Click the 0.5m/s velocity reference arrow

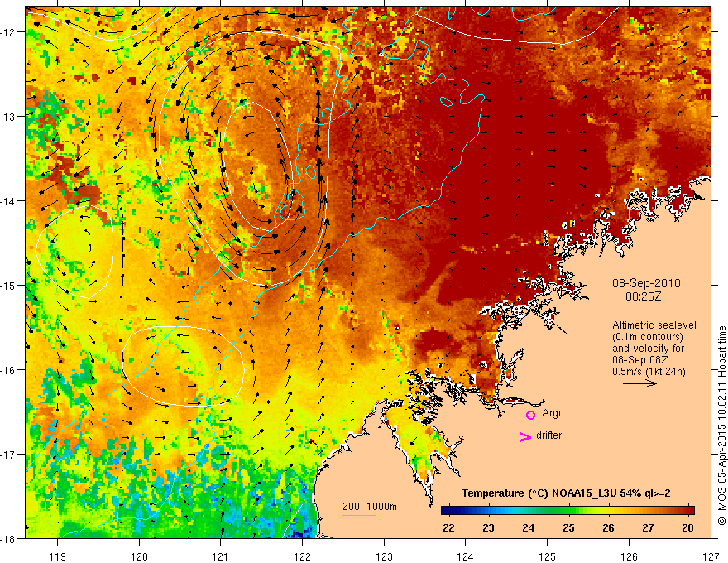click(639, 383)
